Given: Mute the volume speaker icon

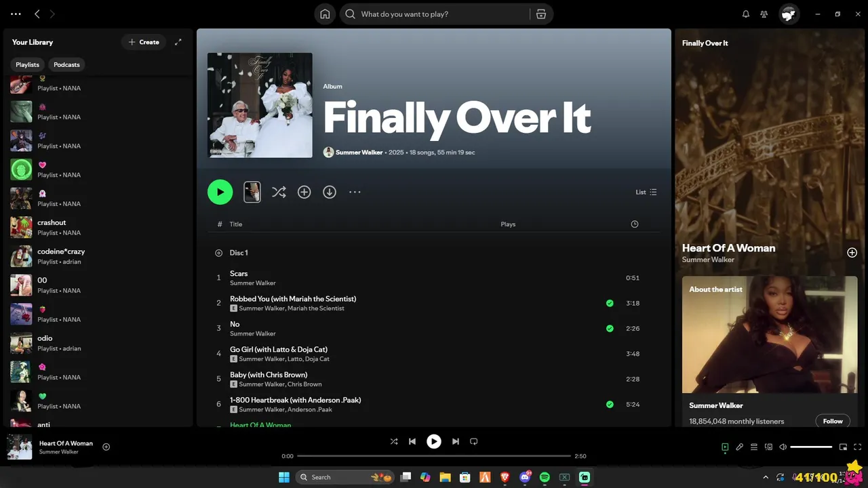Looking at the screenshot, I should click(783, 447).
